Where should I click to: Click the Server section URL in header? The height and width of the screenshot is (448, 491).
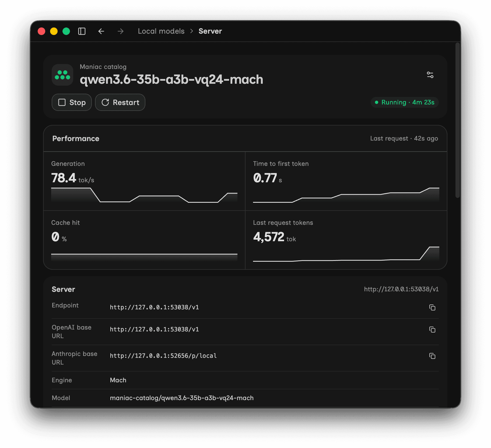pyautogui.click(x=401, y=289)
